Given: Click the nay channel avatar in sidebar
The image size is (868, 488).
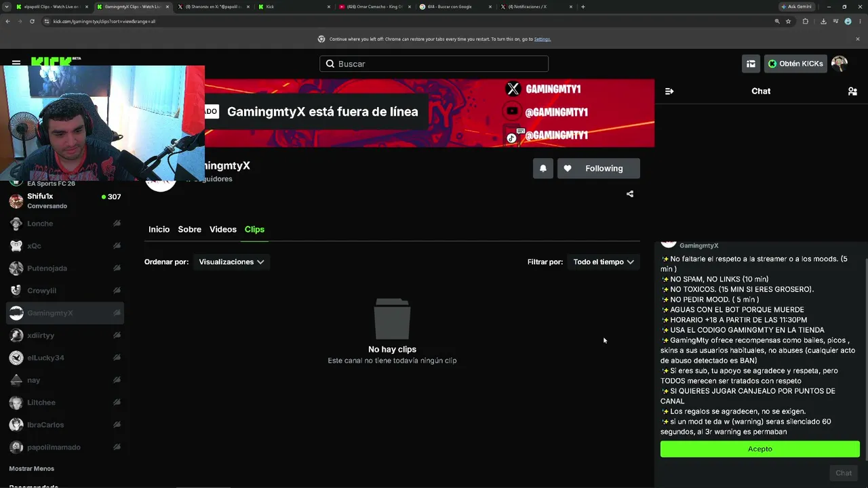Looking at the screenshot, I should tap(16, 380).
